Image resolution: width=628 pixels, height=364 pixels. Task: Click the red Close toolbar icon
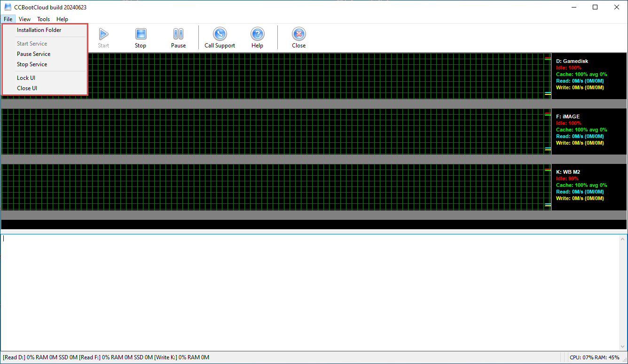tap(298, 34)
